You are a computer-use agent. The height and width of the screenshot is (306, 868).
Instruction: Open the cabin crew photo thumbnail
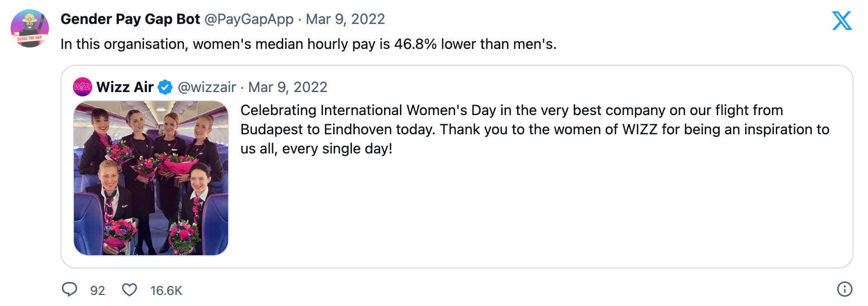(151, 178)
